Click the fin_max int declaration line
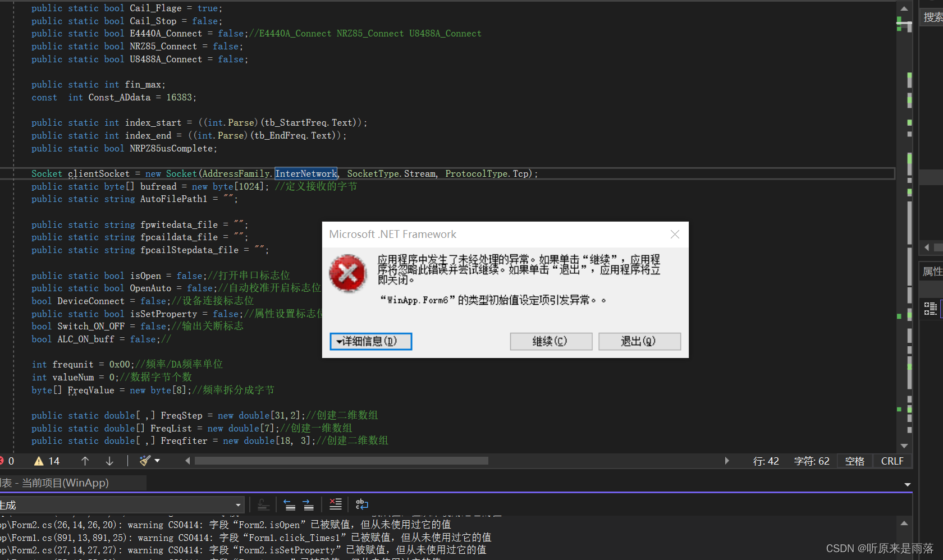This screenshot has width=943, height=560. [98, 85]
